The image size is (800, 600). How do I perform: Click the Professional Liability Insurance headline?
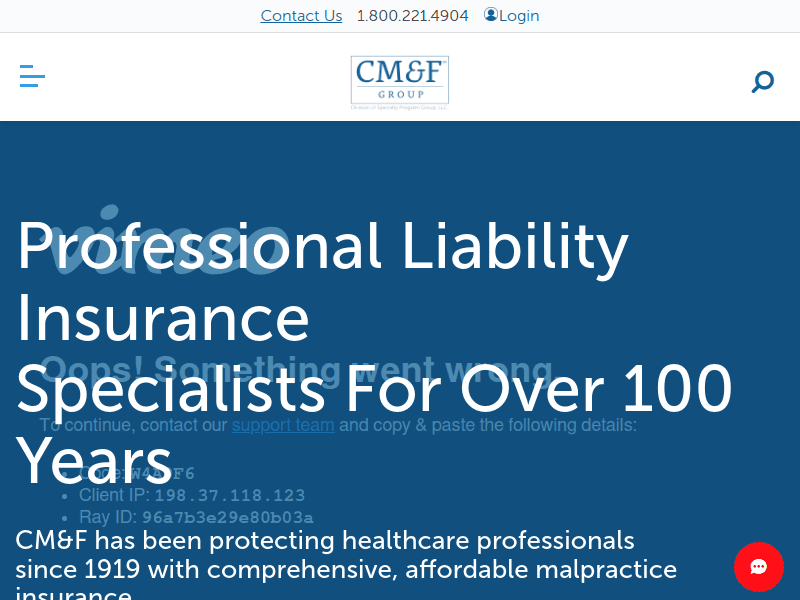pyautogui.click(x=322, y=245)
